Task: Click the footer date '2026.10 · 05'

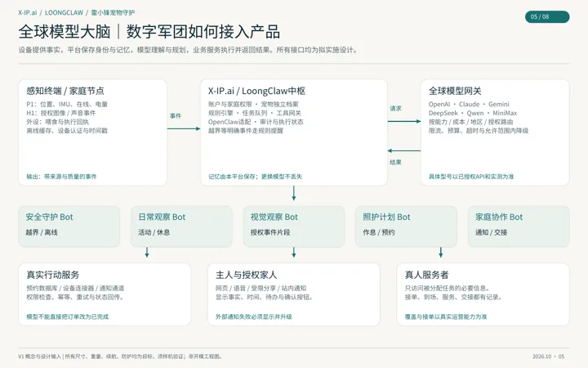Action: tap(548, 357)
